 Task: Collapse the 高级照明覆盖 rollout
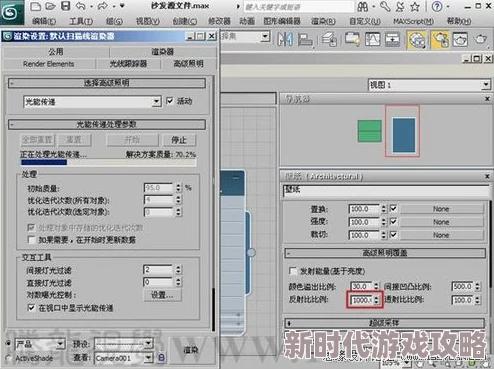click(x=385, y=253)
